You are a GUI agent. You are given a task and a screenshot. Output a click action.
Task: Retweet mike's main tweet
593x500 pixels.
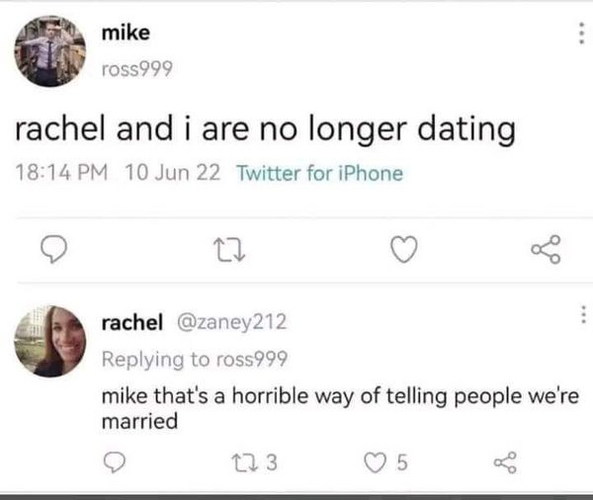[229, 250]
